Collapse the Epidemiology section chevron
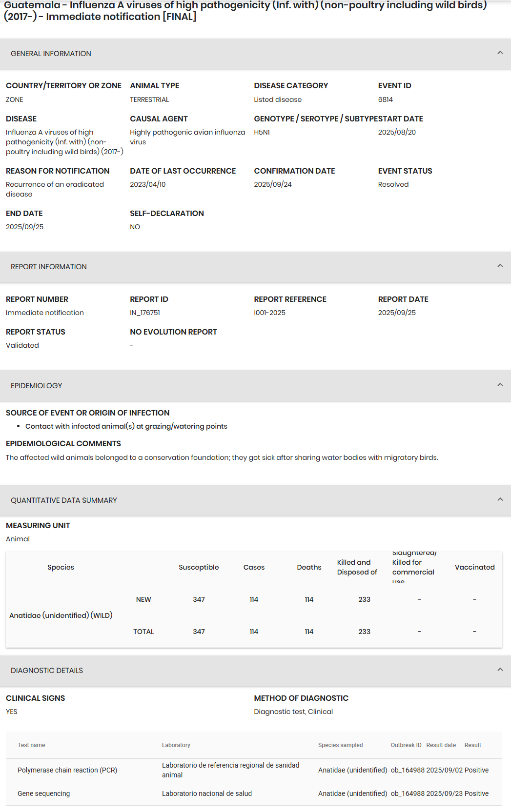 pyautogui.click(x=500, y=385)
